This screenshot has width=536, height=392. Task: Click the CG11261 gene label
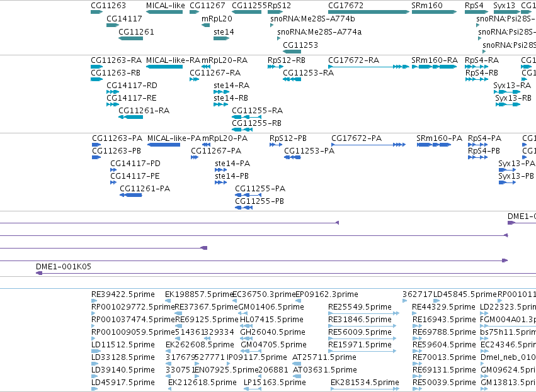tap(136, 32)
